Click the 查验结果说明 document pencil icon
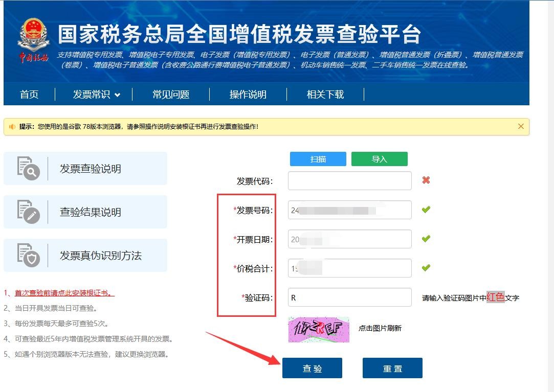The image size is (554, 392). pyautogui.click(x=28, y=212)
